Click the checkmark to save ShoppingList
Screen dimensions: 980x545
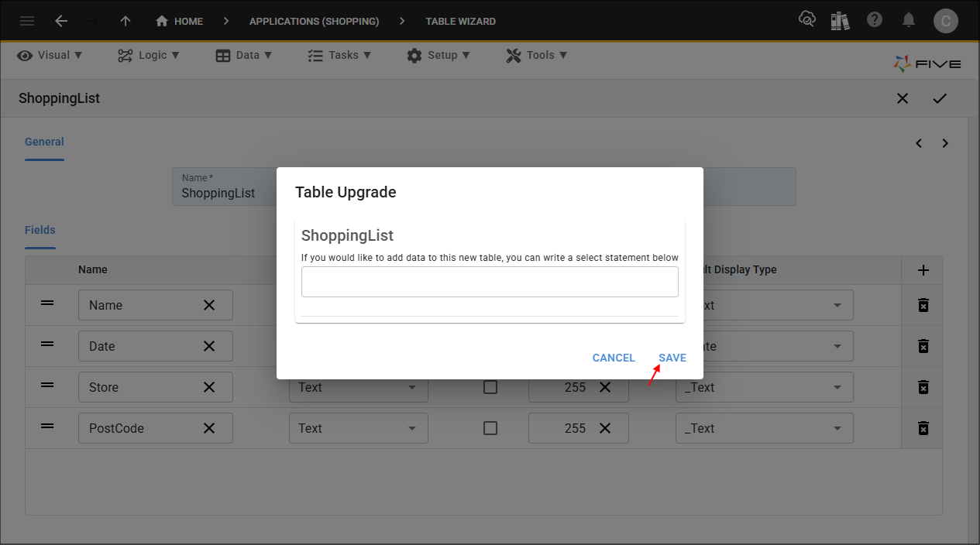coord(940,98)
